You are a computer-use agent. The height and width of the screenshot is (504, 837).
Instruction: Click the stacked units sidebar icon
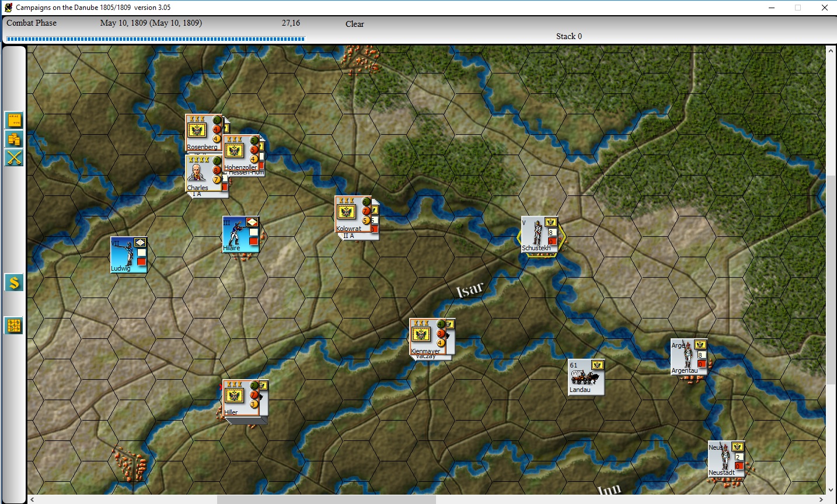click(14, 139)
